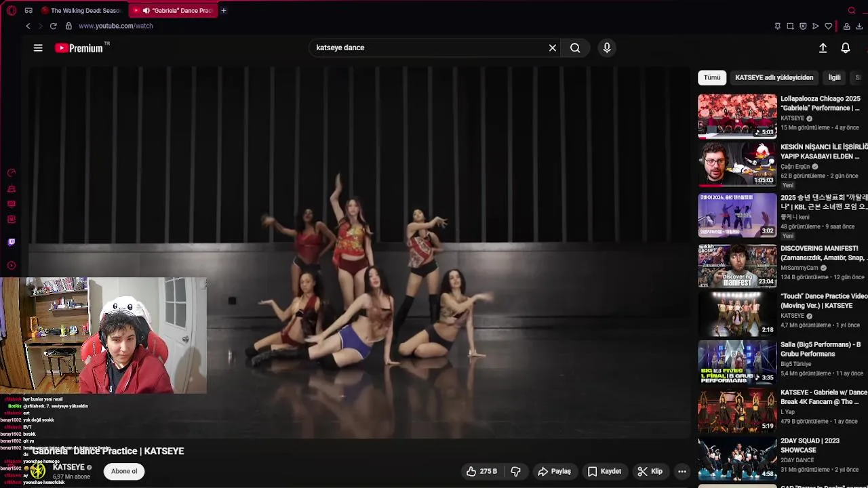
Task: Open the GX Corner gamepad icon
Action: [x=28, y=10]
